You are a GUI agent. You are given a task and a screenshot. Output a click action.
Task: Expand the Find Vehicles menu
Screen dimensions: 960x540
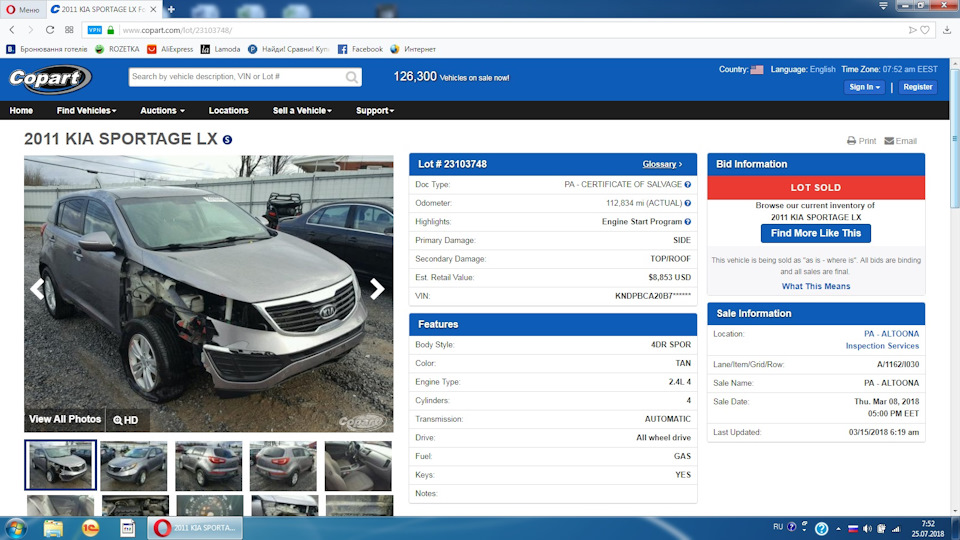click(x=86, y=111)
